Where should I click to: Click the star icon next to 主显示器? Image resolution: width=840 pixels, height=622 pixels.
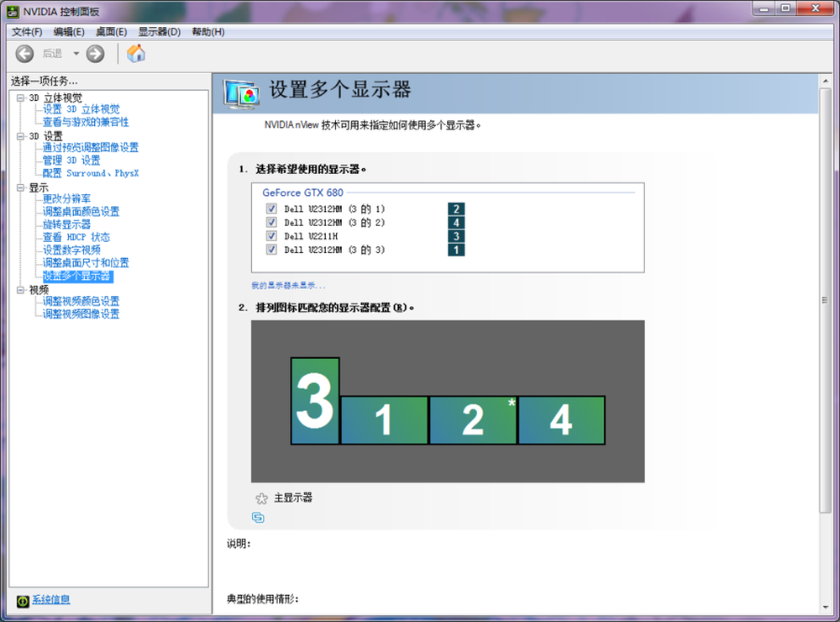point(261,498)
